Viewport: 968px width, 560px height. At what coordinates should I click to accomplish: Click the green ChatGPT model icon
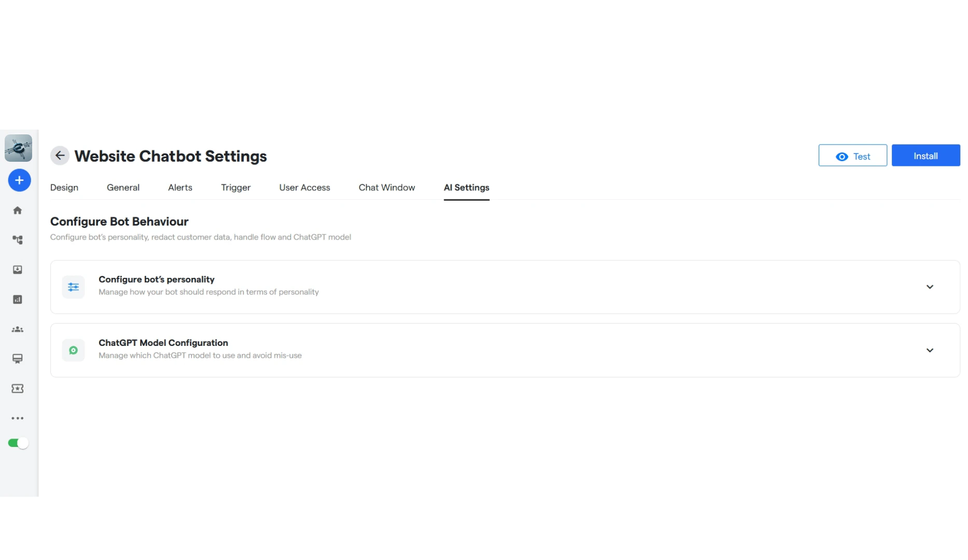73,351
